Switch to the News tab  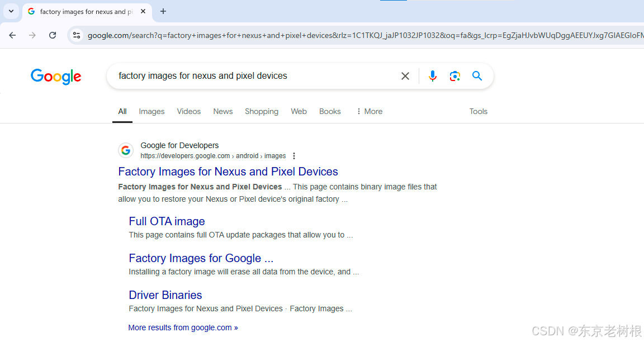(223, 112)
